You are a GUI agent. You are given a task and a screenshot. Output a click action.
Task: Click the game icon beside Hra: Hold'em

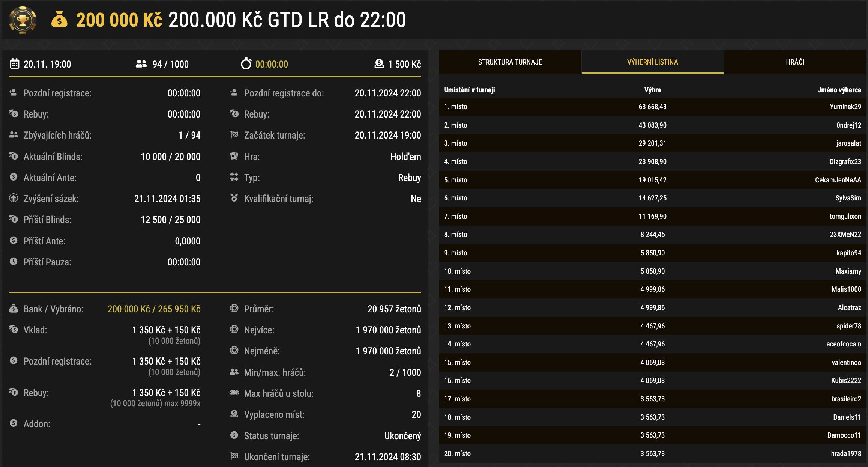click(x=234, y=157)
